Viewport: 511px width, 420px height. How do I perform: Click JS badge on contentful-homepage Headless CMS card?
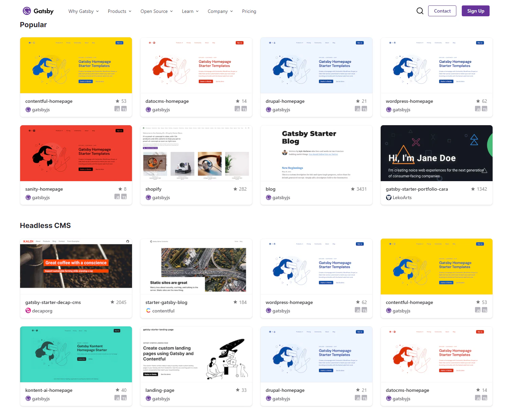click(x=478, y=310)
